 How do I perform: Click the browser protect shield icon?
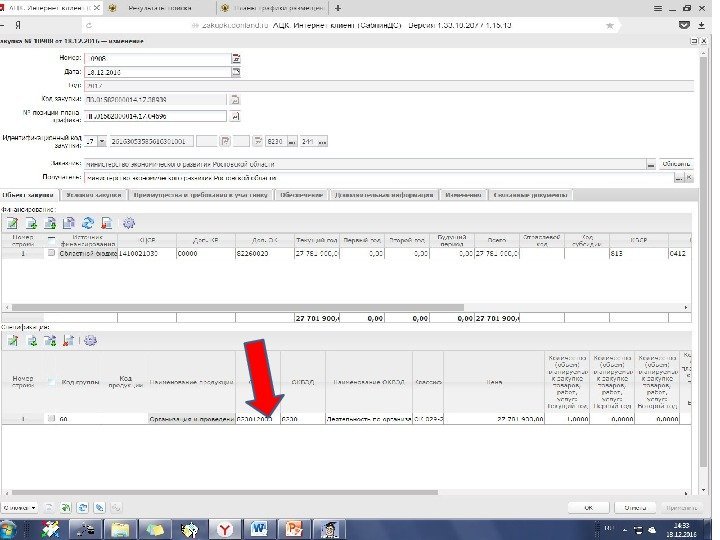click(684, 25)
